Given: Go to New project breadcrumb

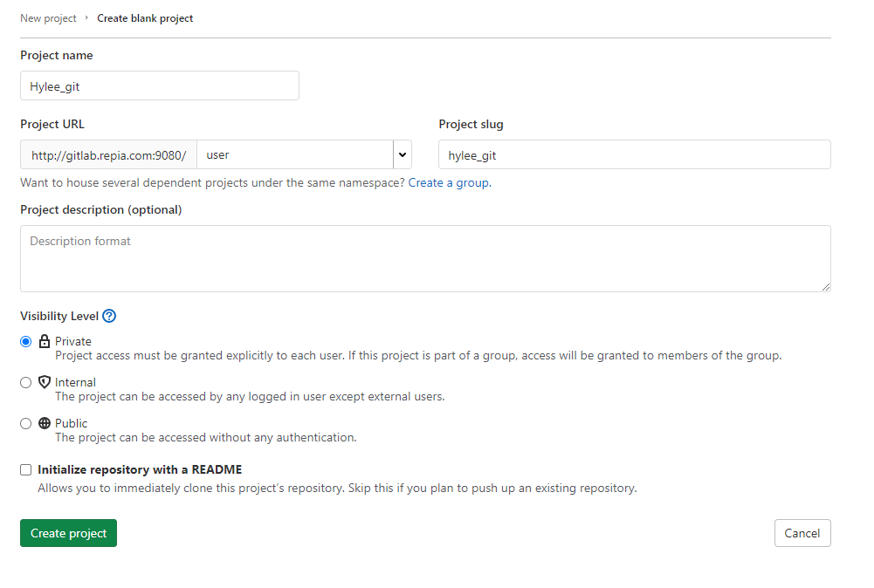Looking at the screenshot, I should pos(48,18).
